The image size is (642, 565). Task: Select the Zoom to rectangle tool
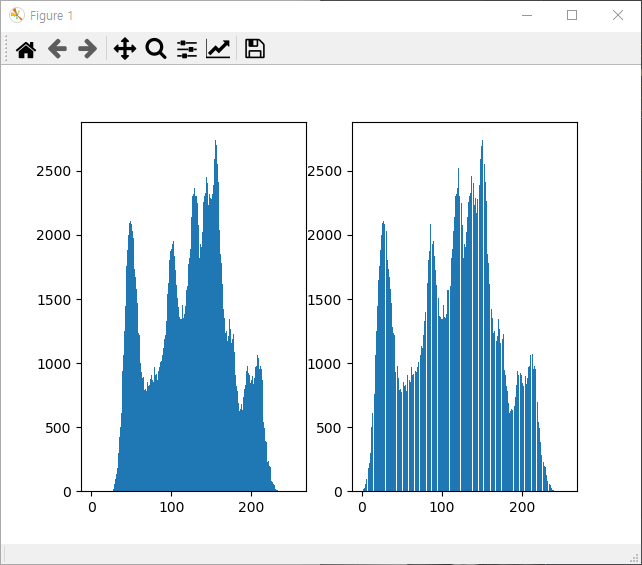click(x=156, y=49)
